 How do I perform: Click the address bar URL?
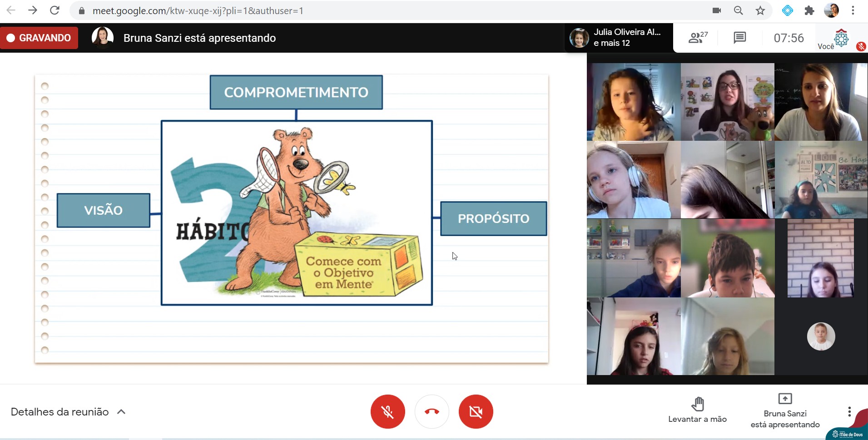(198, 10)
